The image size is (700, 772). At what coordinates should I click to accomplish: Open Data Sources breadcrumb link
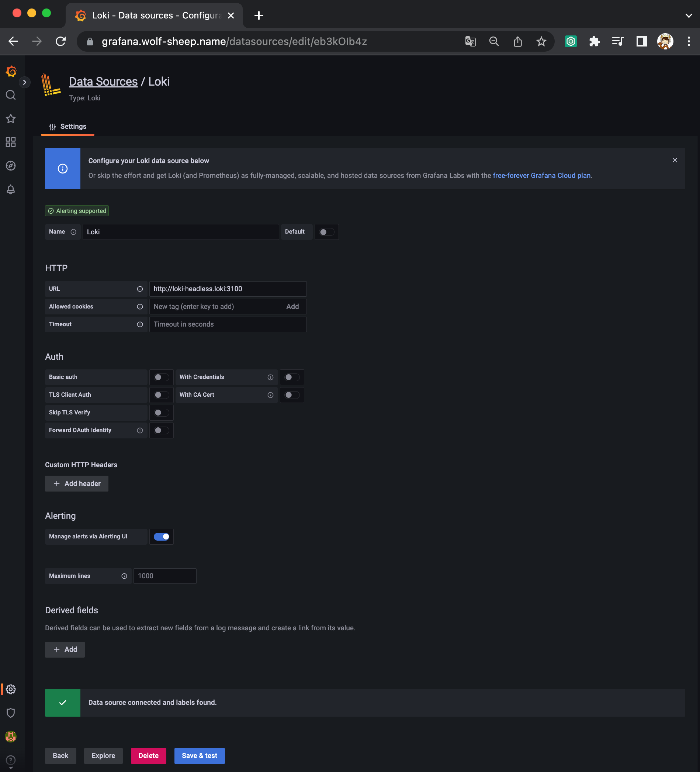[x=103, y=82]
